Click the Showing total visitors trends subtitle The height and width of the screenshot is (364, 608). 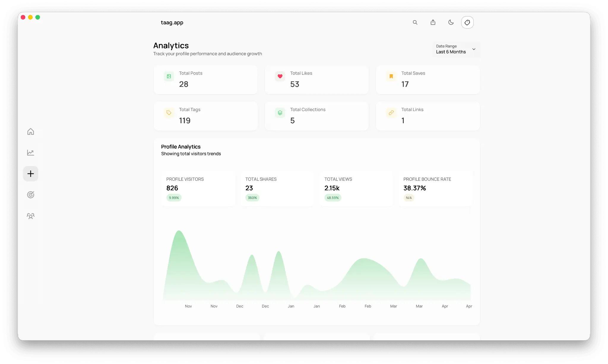[191, 154]
